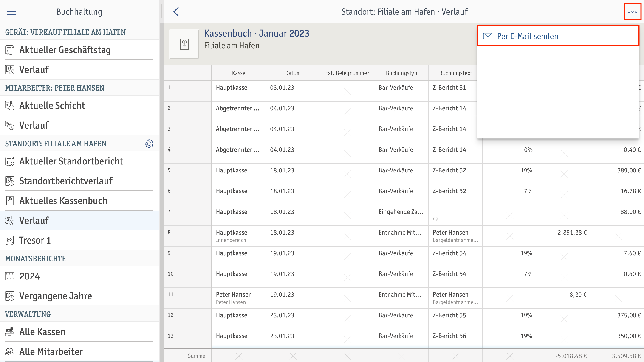The height and width of the screenshot is (362, 644).
Task: Click the Kasse column header
Action: [x=238, y=73]
